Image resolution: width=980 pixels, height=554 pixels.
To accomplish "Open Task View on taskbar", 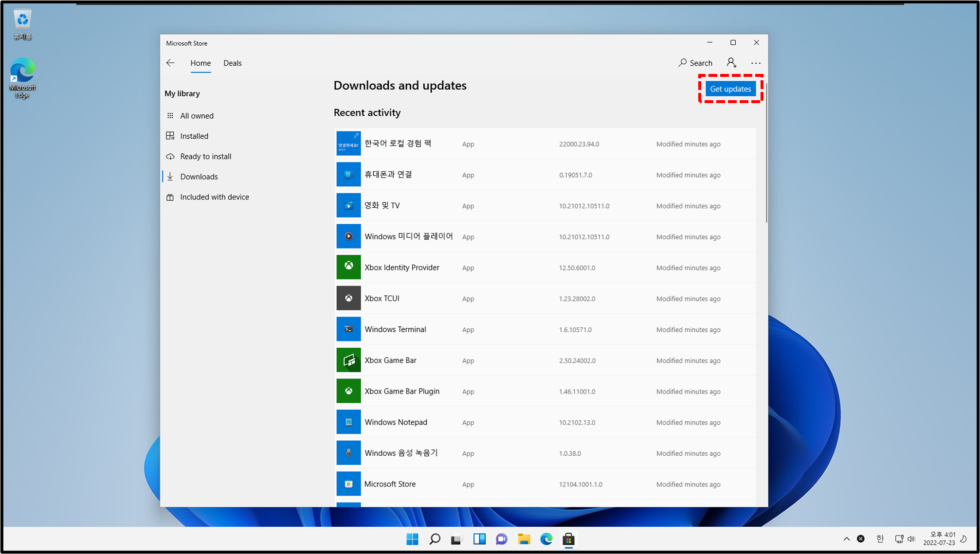I will point(456,539).
